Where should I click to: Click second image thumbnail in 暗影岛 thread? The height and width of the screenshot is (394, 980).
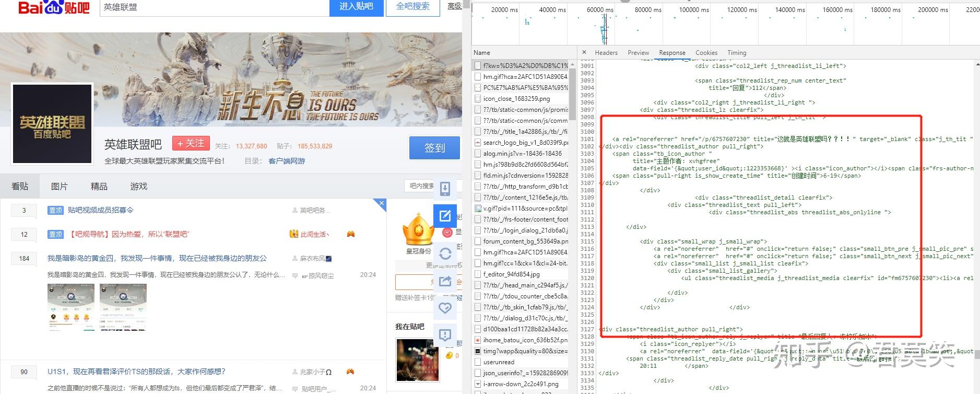[x=123, y=308]
